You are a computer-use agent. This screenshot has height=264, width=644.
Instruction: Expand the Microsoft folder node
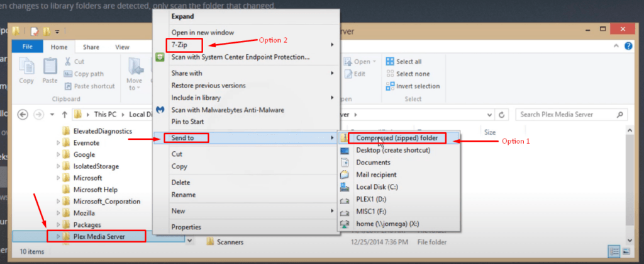[58, 178]
